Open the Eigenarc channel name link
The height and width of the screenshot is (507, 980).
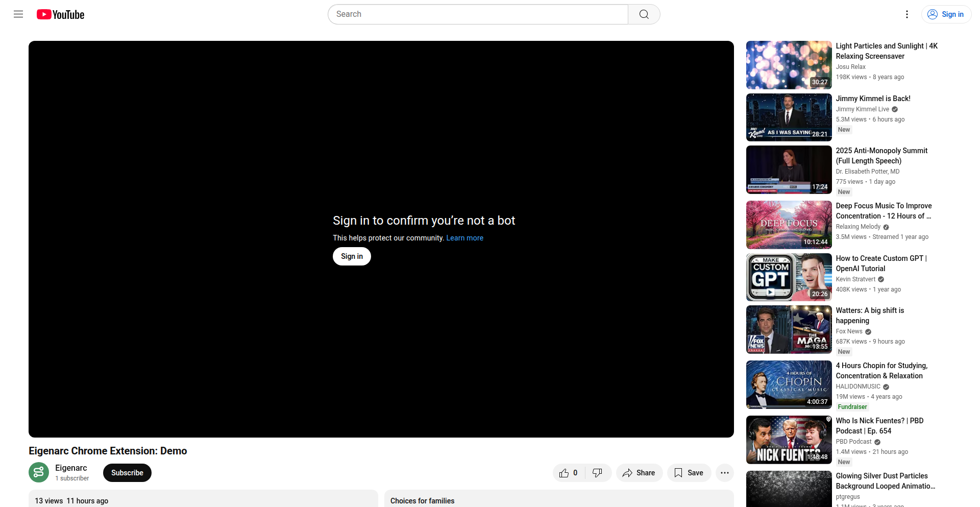71,468
